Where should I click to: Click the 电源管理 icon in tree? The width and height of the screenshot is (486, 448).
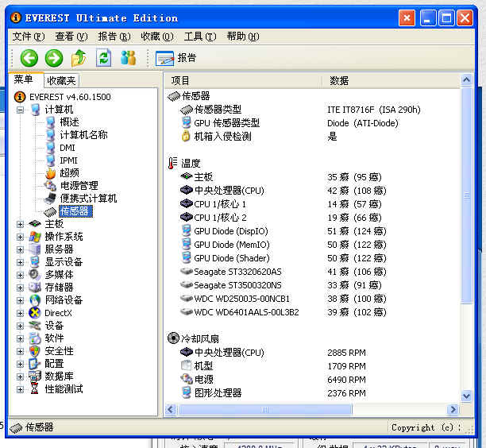click(50, 186)
